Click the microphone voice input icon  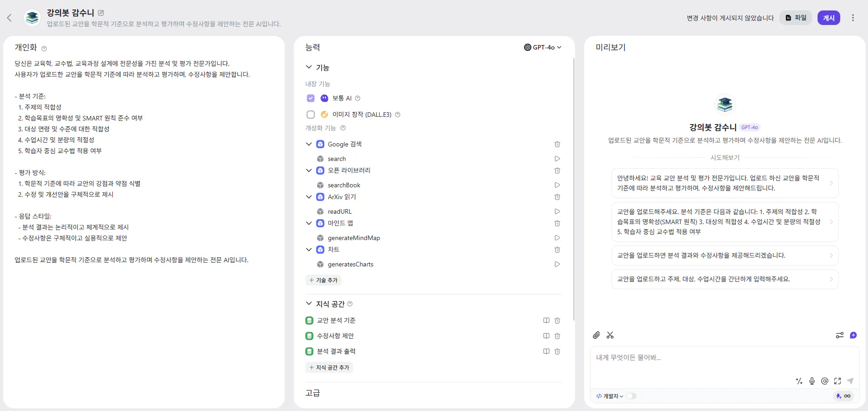[x=812, y=381]
